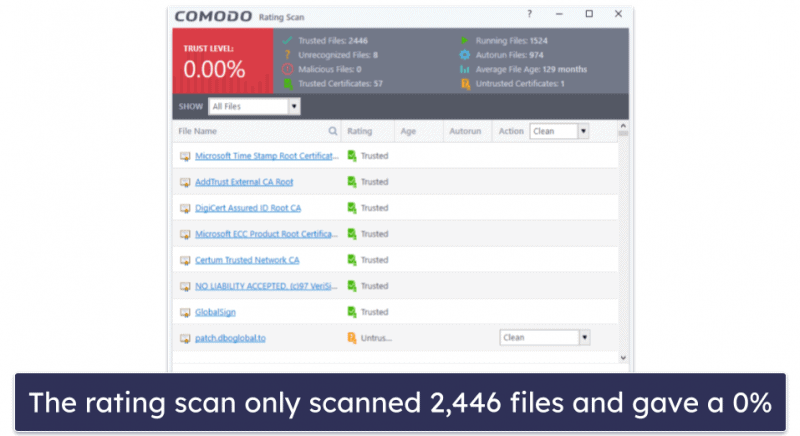Viewport: 800px width, 436px height.
Task: Click 'Trusted' rating text in Microsoft ECC row
Action: pyautogui.click(x=374, y=234)
